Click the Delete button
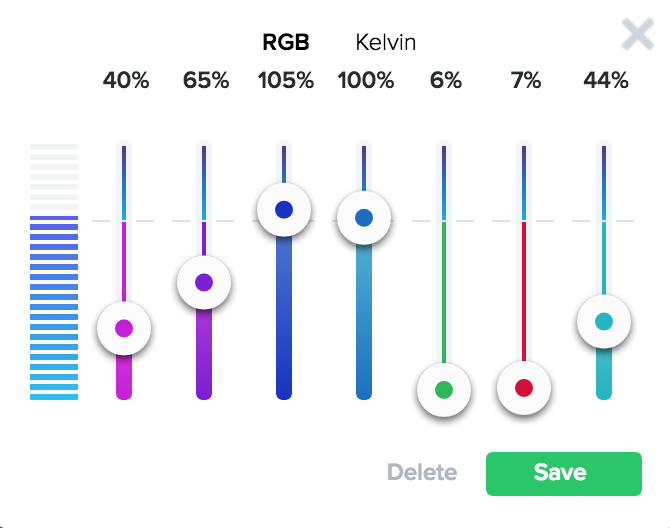Image resolution: width=670 pixels, height=528 pixels. [422, 473]
